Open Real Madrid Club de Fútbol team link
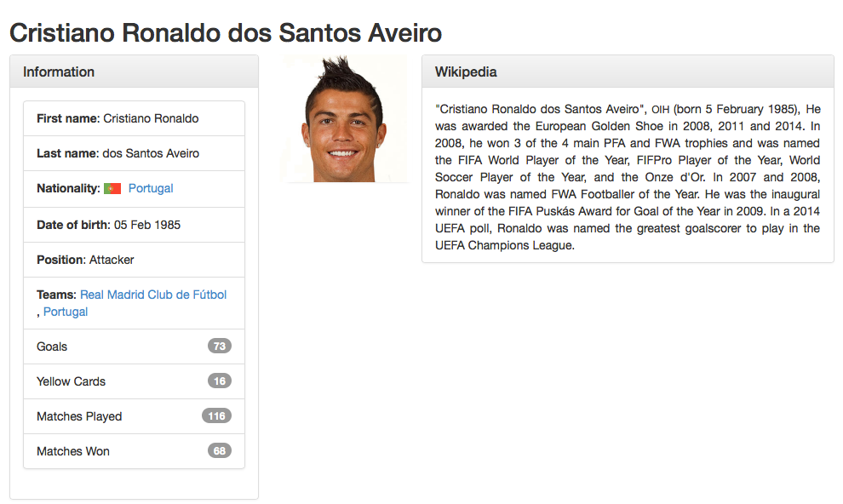 153,295
